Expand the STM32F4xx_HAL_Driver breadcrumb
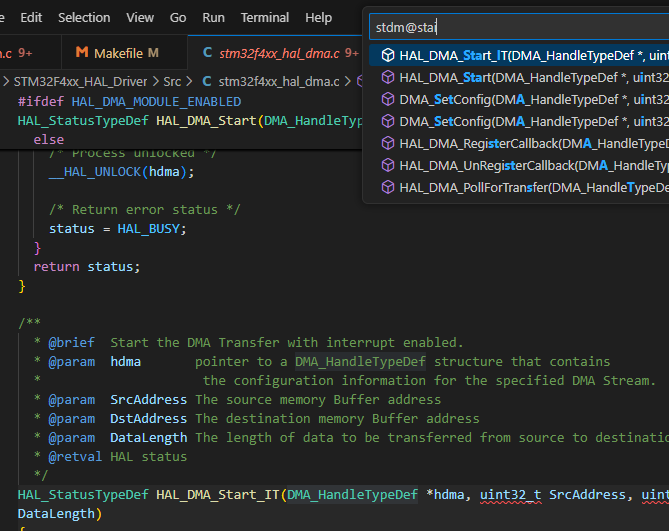The height and width of the screenshot is (531, 669). (x=80, y=82)
